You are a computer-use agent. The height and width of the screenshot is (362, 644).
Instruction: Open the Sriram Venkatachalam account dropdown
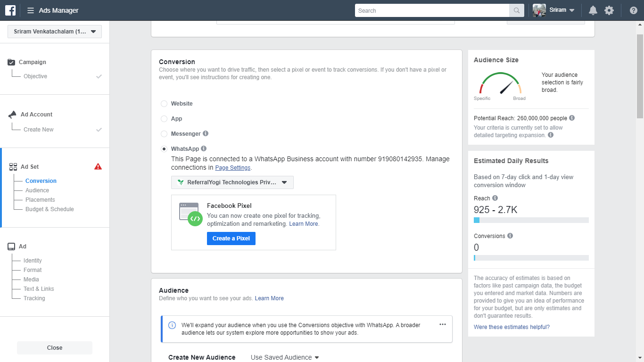(55, 32)
